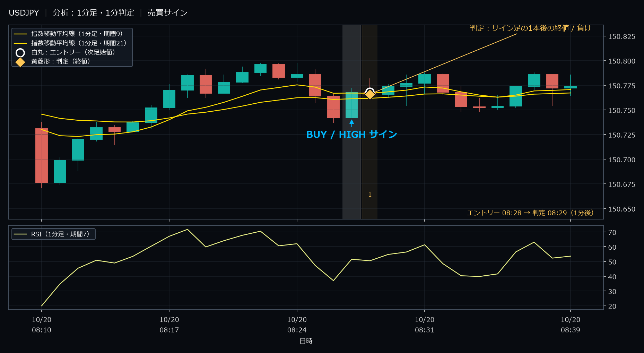Click the RSI axis label 30

point(612,292)
